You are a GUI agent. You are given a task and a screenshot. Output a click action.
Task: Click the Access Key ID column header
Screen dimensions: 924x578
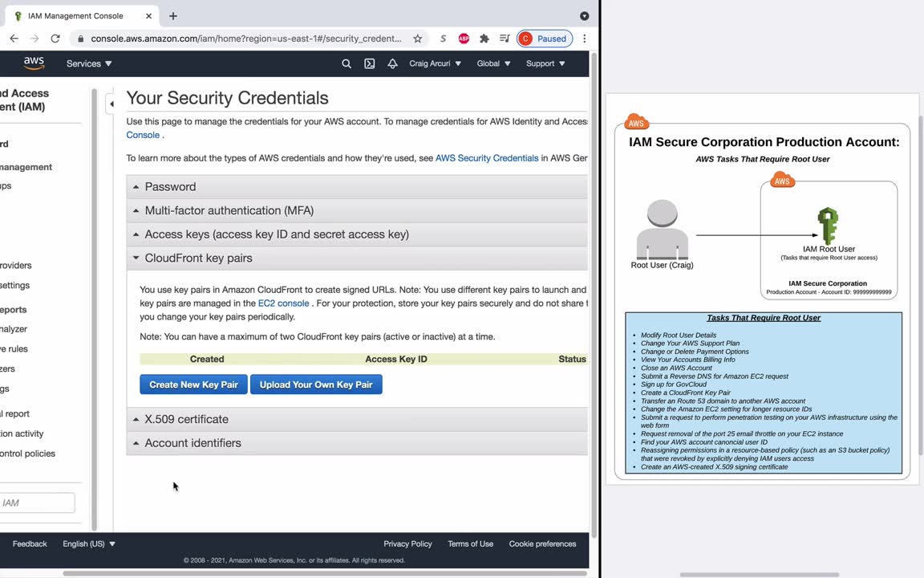pyautogui.click(x=396, y=359)
